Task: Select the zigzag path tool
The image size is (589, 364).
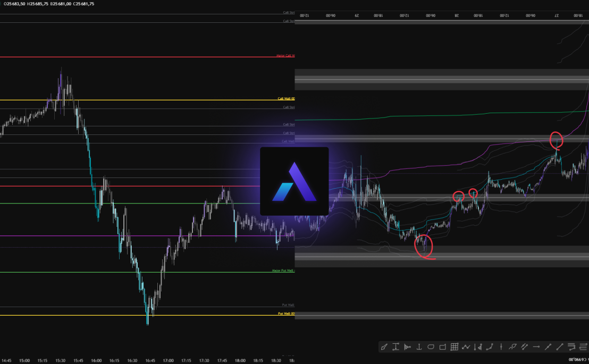Action: point(466,346)
